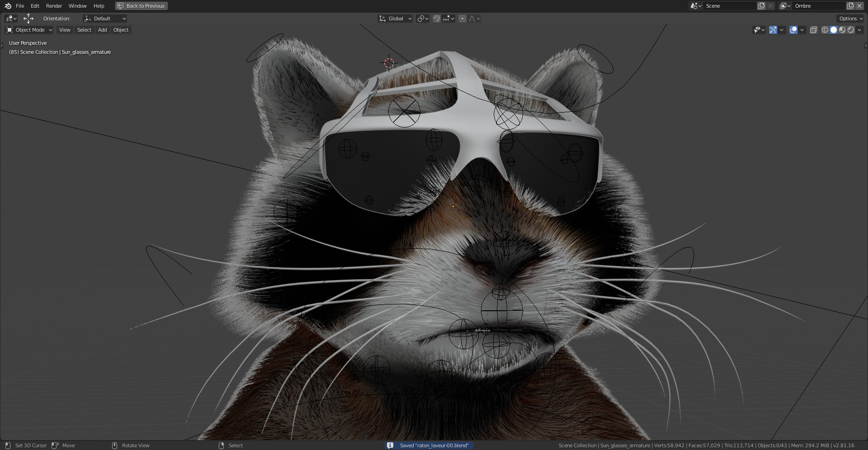
Task: Open the viewport shading options dropdown
Action: 859,30
